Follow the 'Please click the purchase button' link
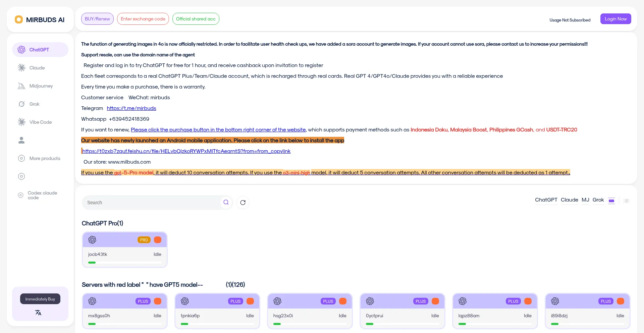Image resolution: width=644 pixels, height=333 pixels. tap(218, 130)
